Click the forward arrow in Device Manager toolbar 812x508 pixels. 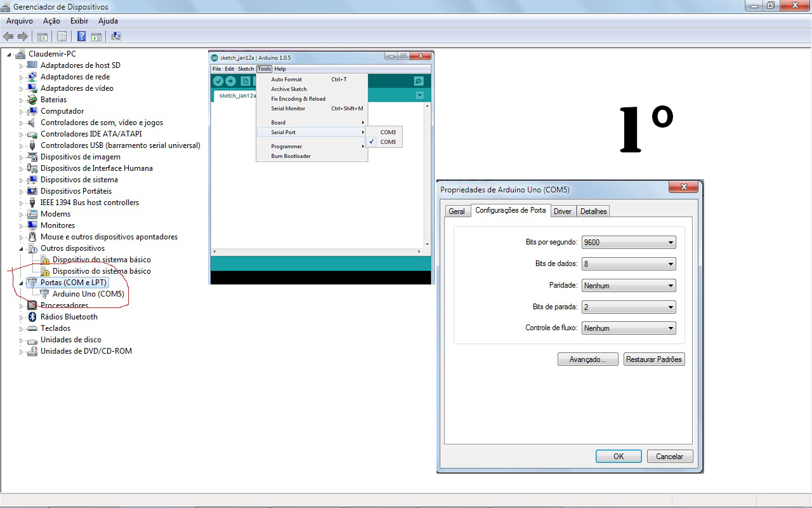(x=23, y=36)
